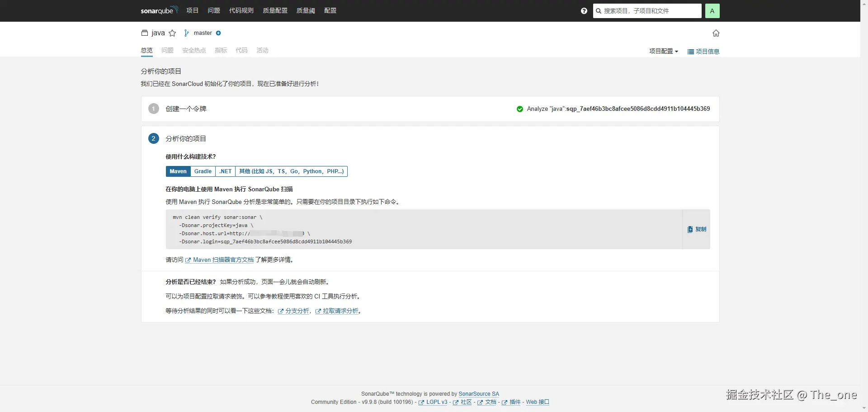
Task: Click the branch icon before master
Action: (x=186, y=33)
